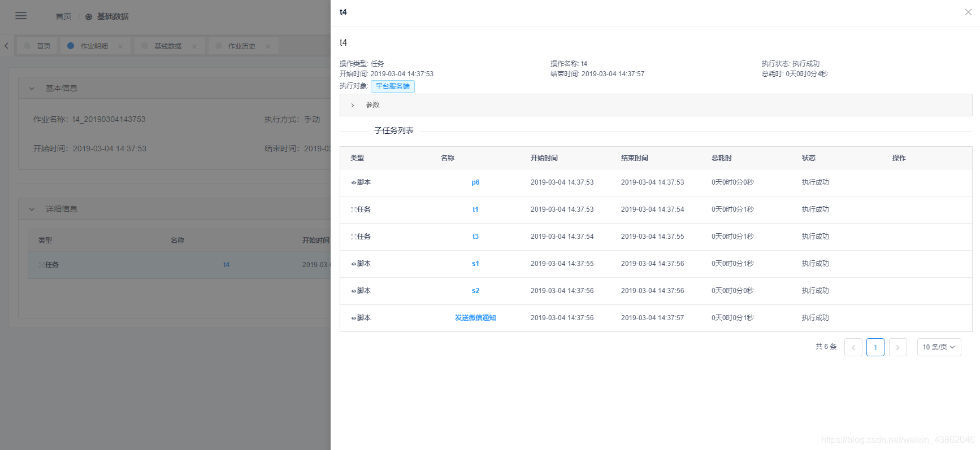The image size is (980, 450).
Task: Click 子任务列表 section title
Action: pos(394,130)
